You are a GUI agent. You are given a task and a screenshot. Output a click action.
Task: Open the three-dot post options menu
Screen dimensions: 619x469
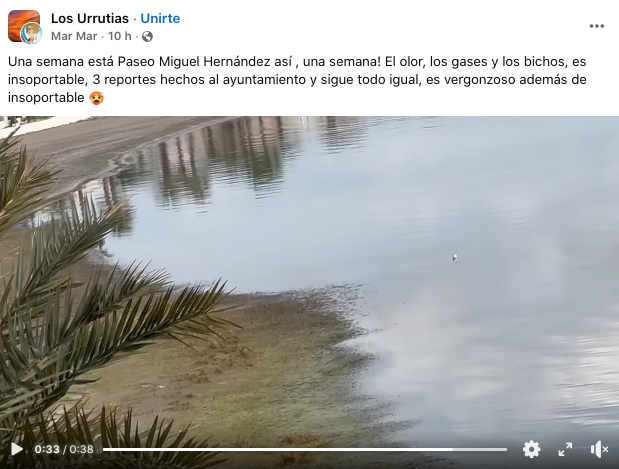click(596, 26)
